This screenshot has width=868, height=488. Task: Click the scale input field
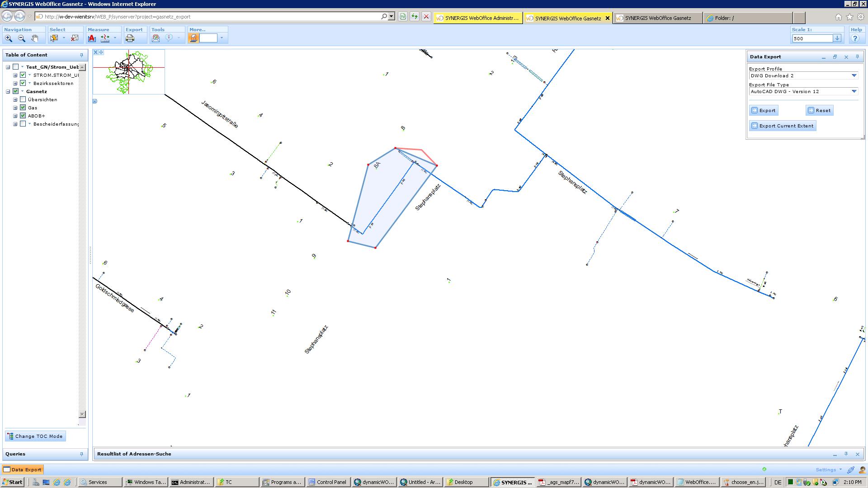coord(812,38)
